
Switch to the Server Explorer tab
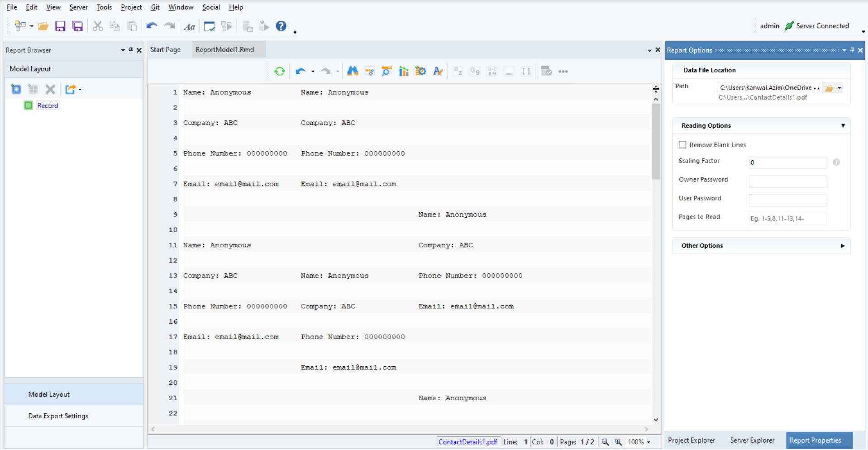point(752,440)
